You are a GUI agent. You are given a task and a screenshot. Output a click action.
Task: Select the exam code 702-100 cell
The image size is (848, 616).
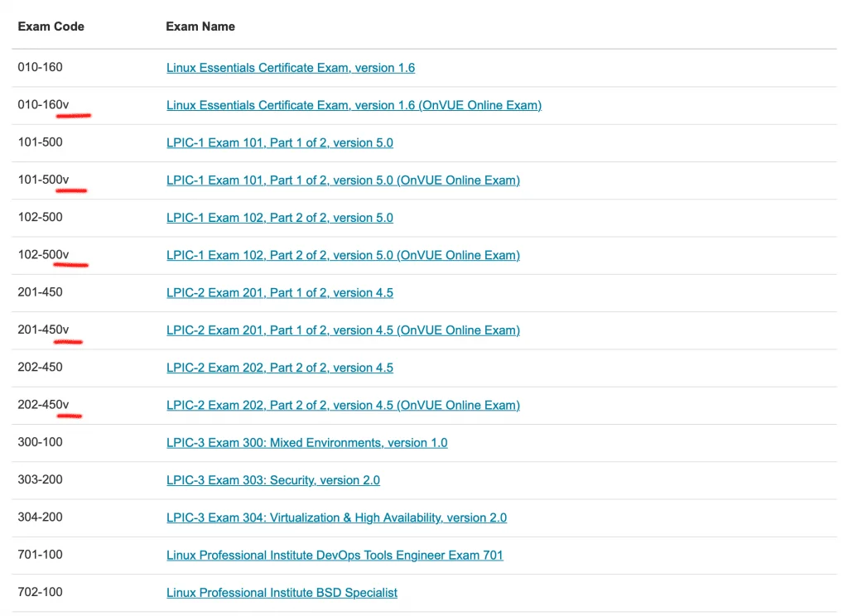tap(40, 592)
